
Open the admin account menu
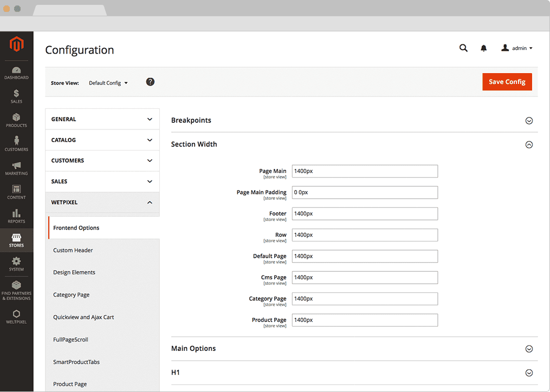click(x=517, y=48)
